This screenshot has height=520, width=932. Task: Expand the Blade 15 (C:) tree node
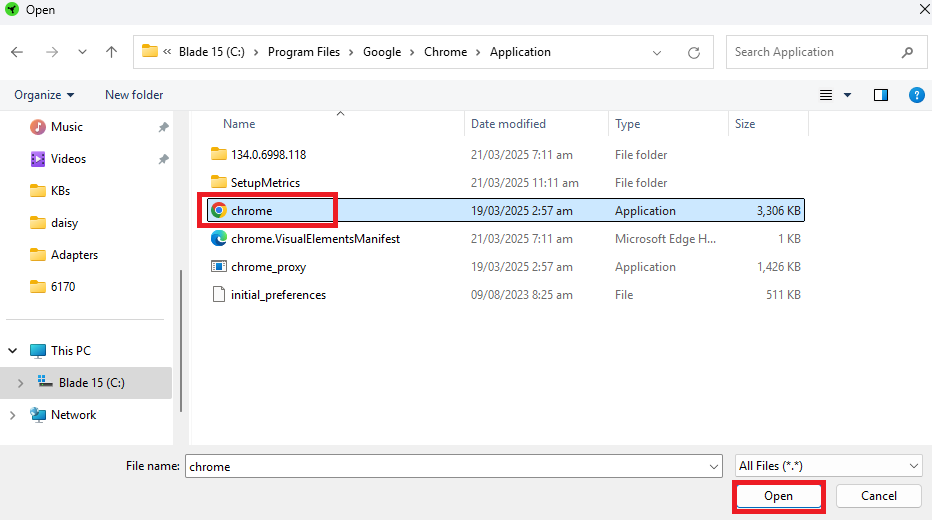20,383
